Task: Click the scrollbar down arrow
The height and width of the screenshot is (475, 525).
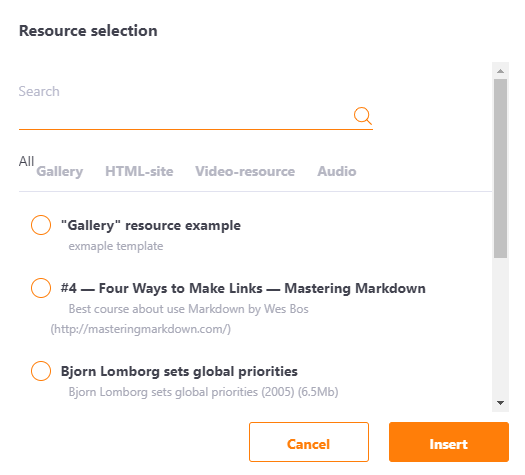Action: click(x=501, y=403)
